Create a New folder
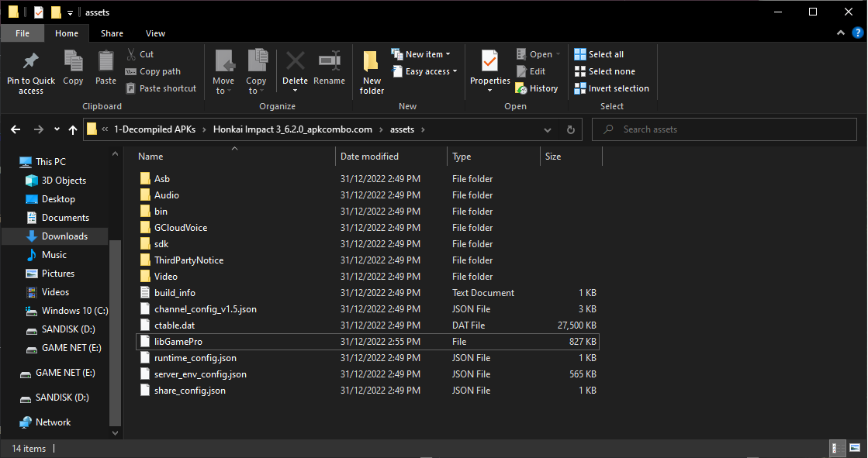Image resolution: width=868 pixels, height=458 pixels. tap(371, 70)
